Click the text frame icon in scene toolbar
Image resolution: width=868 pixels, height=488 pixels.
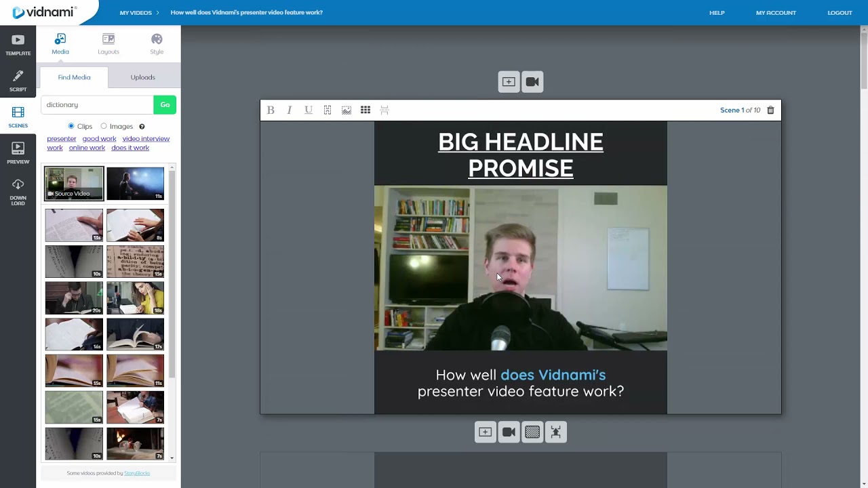[328, 110]
